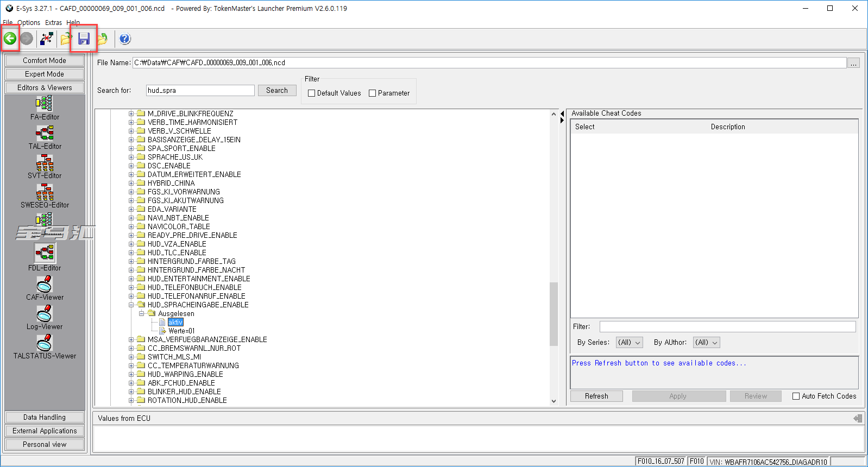Viewport: 868px width, 467px height.
Task: Tick the Parameter filter checkbox
Action: [x=373, y=93]
